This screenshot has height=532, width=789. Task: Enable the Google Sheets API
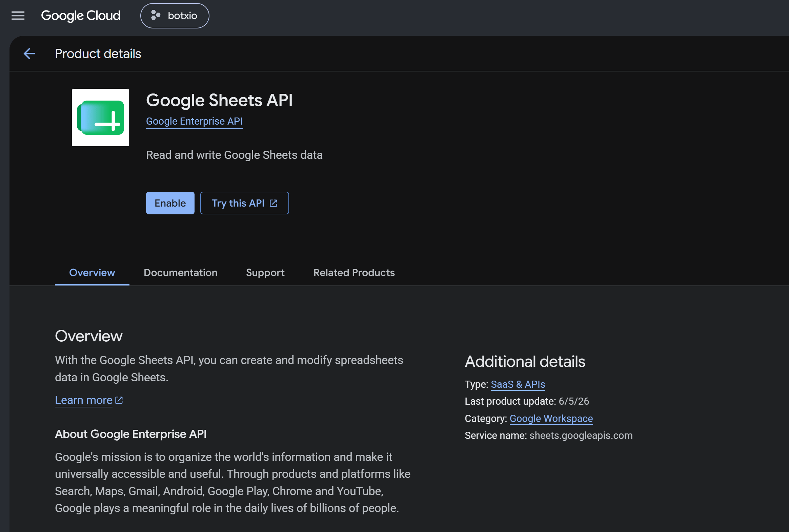click(170, 203)
